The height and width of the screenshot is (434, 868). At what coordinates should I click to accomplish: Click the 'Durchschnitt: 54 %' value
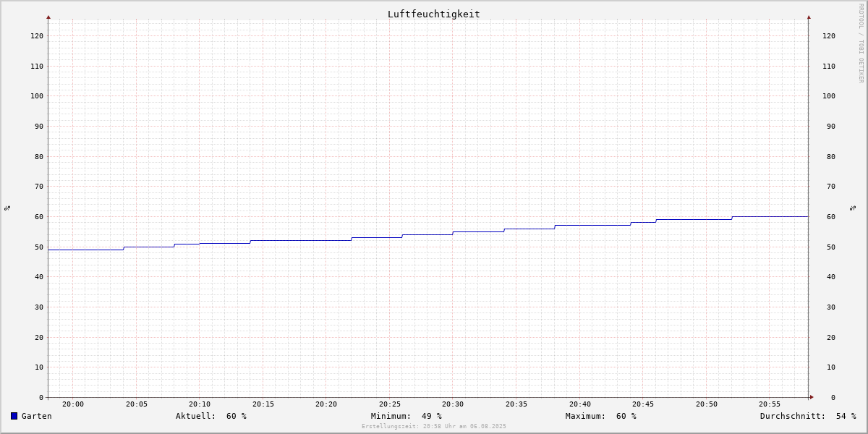[808, 416]
